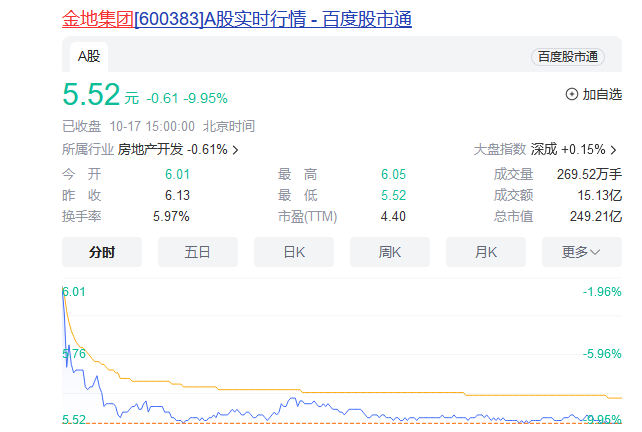Viewport: 642px width, 432px height.
Task: Click the chart axis label 5.76
Action: pos(74,353)
